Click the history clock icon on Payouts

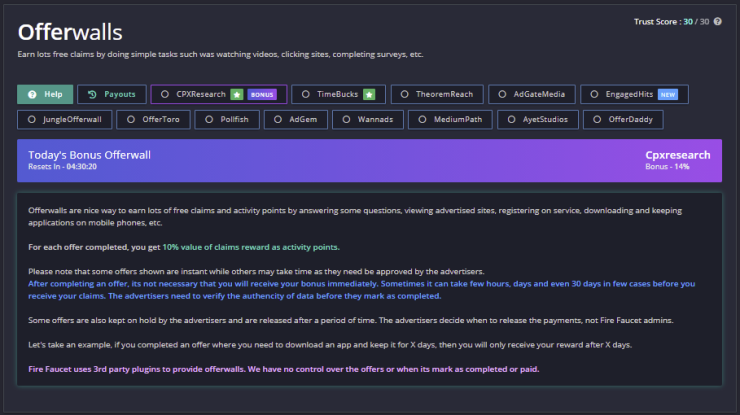(x=92, y=94)
